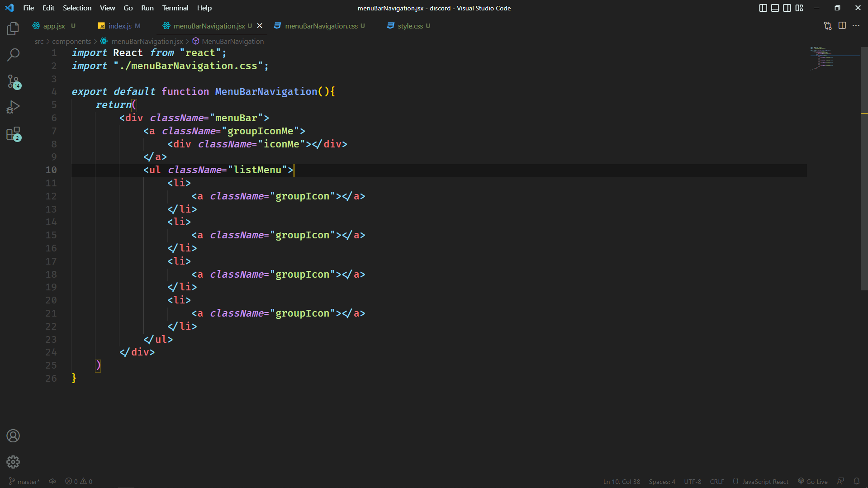Viewport: 868px width, 488px height.
Task: Split the editor to the right
Action: [x=842, y=26]
